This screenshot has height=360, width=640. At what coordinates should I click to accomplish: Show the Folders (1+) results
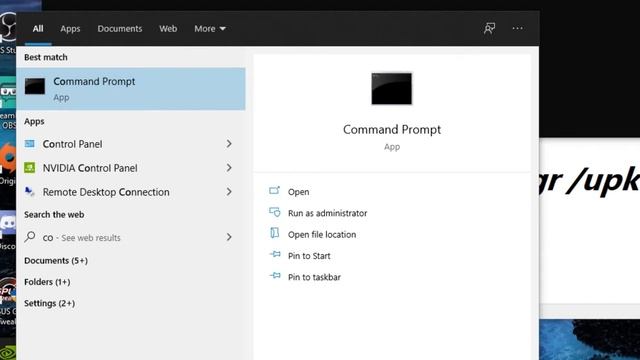(47, 282)
